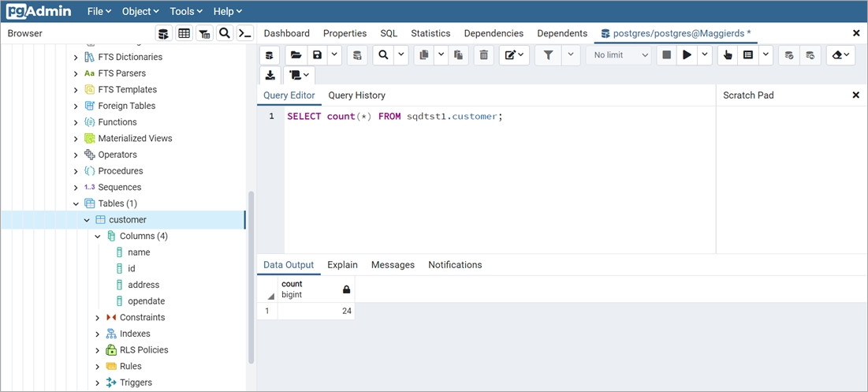The height and width of the screenshot is (392, 868).
Task: Switch to the Explain results tab
Action: (342, 265)
